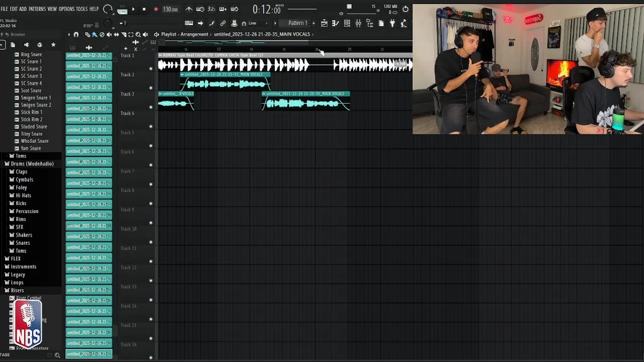
Task: Open the ADD menu
Action: click(x=23, y=9)
